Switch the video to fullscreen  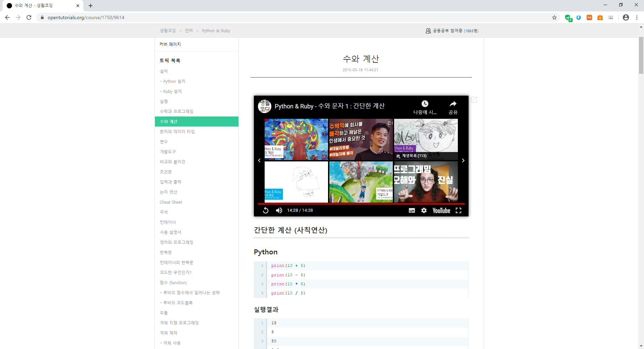coord(459,210)
